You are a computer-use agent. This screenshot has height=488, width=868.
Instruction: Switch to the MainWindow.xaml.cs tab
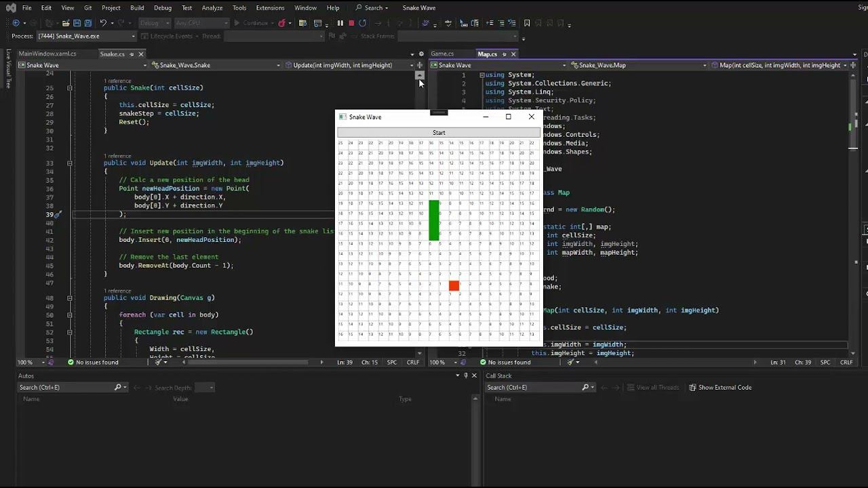coord(47,54)
